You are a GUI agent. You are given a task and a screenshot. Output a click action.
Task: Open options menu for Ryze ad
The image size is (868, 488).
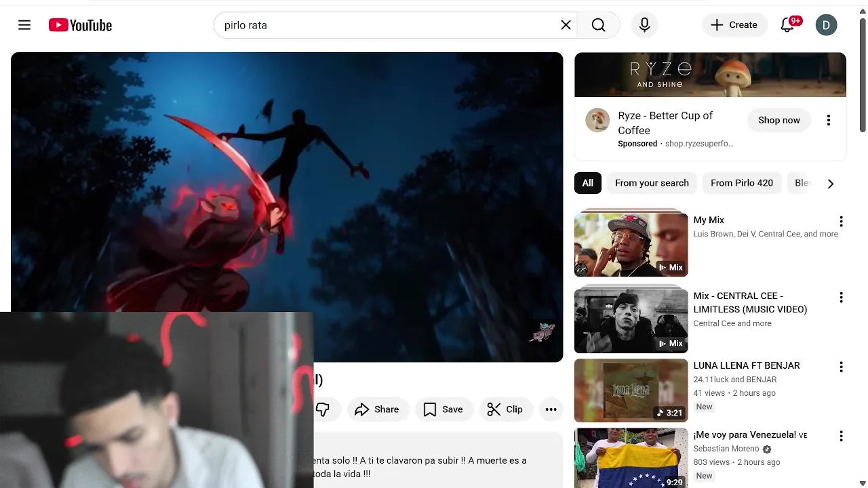828,120
